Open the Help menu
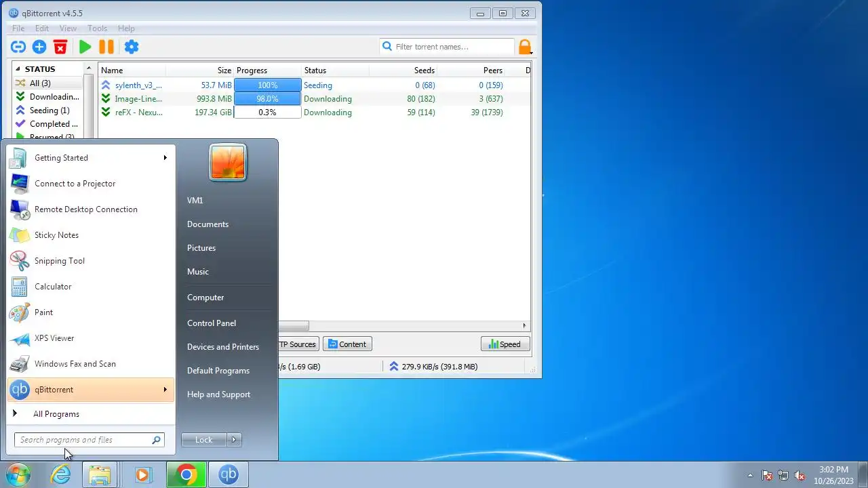 tap(126, 28)
